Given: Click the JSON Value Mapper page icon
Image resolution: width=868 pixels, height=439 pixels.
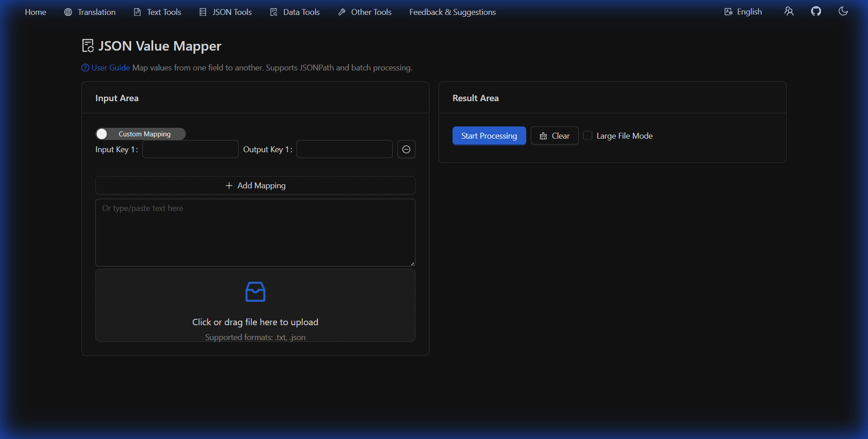Looking at the screenshot, I should 87,45.
